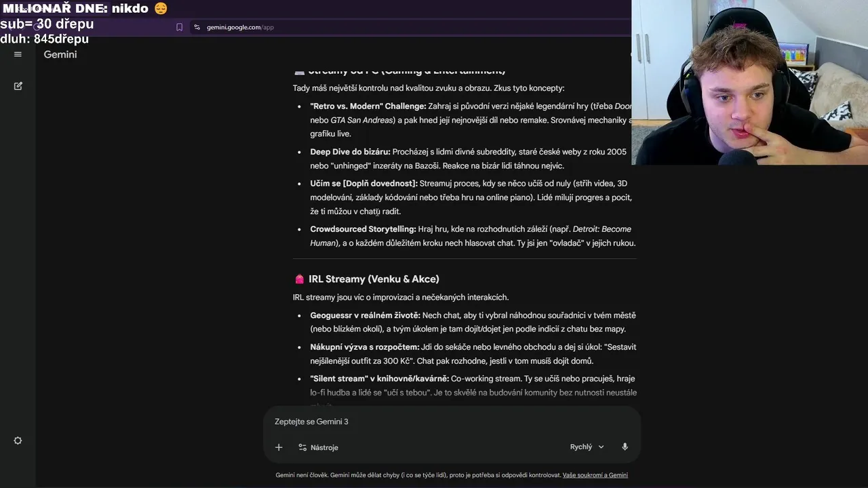This screenshot has height=488, width=868.
Task: Open the Nástroje tools menu
Action: pyautogui.click(x=318, y=447)
